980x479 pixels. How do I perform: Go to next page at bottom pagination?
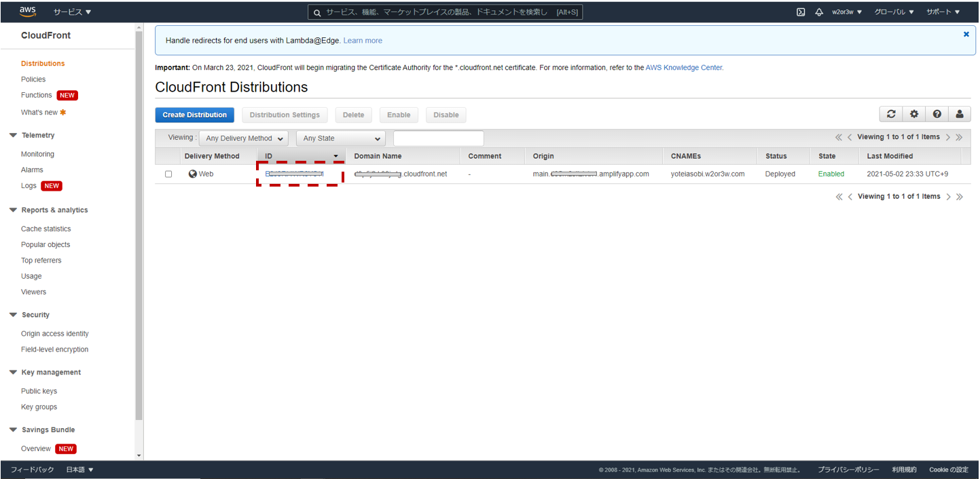[949, 197]
